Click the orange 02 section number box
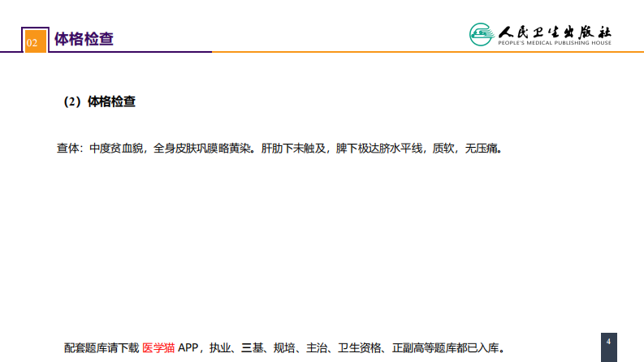The image size is (644, 362). pos(35,41)
